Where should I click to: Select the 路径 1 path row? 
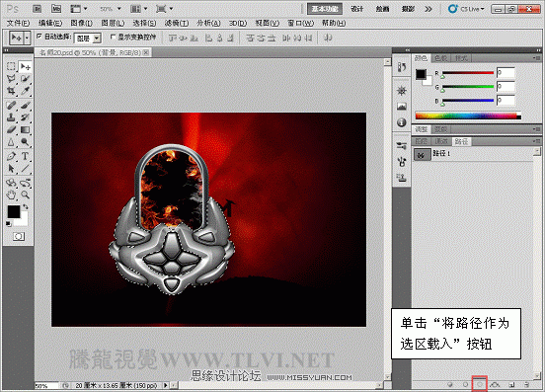(x=473, y=154)
